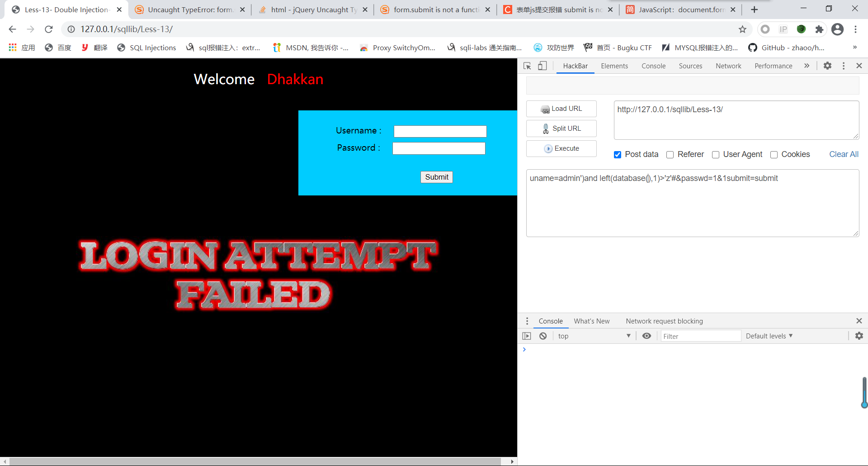Image resolution: width=868 pixels, height=466 pixels.
Task: Switch to the Elements tab
Action: [x=614, y=66]
